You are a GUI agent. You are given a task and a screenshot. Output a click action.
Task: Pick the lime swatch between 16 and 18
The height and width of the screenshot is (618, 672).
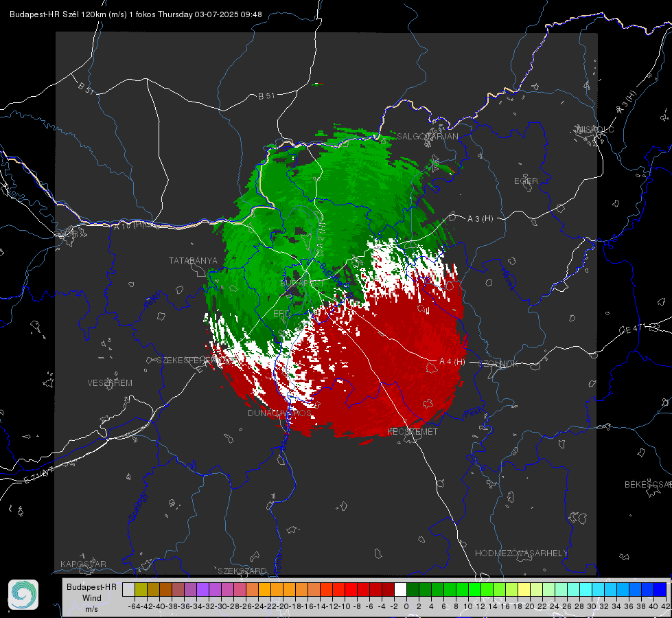(511, 589)
